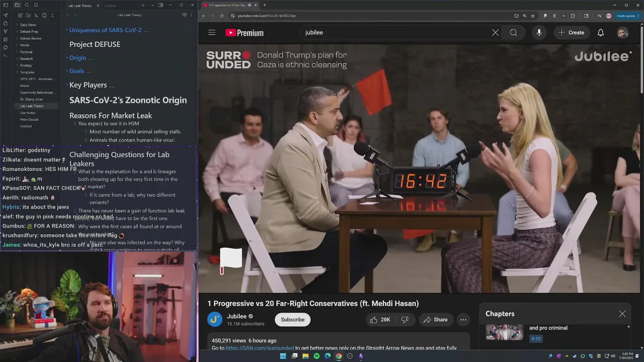Toggle Obsidian's left sidebar icon
This screenshot has width=644, height=362.
pos(6,5)
